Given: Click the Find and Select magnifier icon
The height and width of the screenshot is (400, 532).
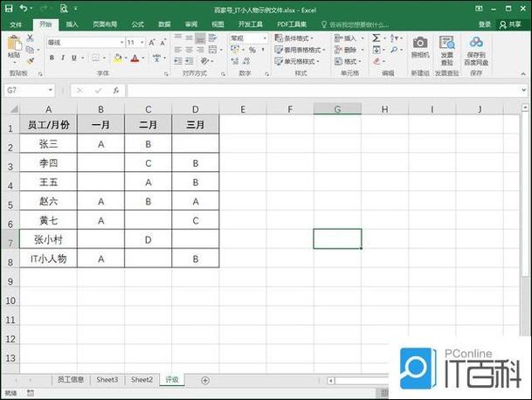Looking at the screenshot, I should [394, 50].
